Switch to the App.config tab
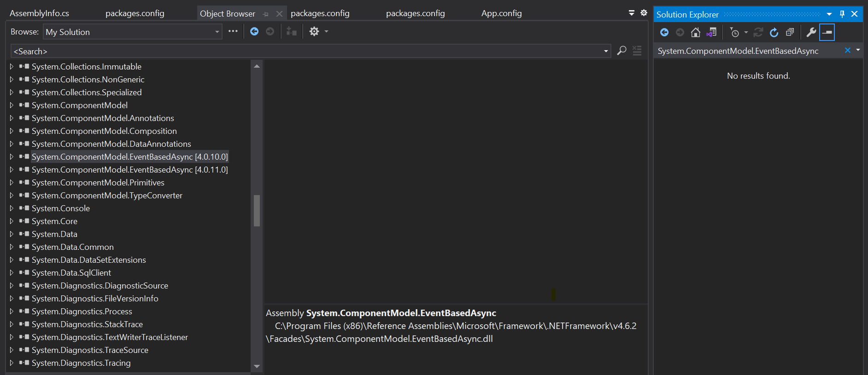Image resolution: width=868 pixels, height=375 pixels. click(502, 13)
